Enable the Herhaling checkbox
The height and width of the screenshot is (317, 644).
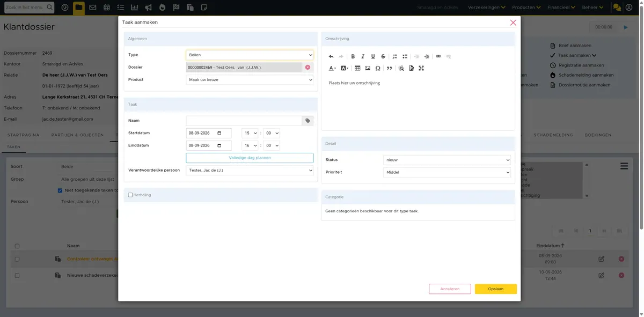(x=130, y=195)
